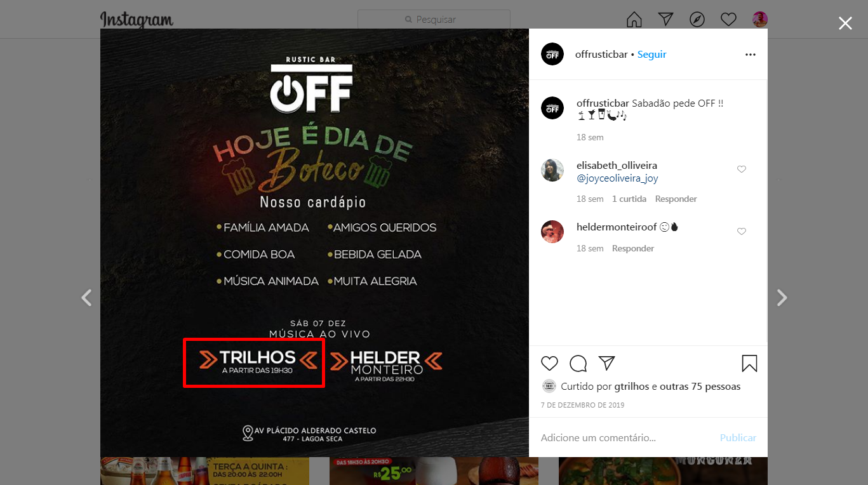Open activity heart icon in top bar

point(728,20)
